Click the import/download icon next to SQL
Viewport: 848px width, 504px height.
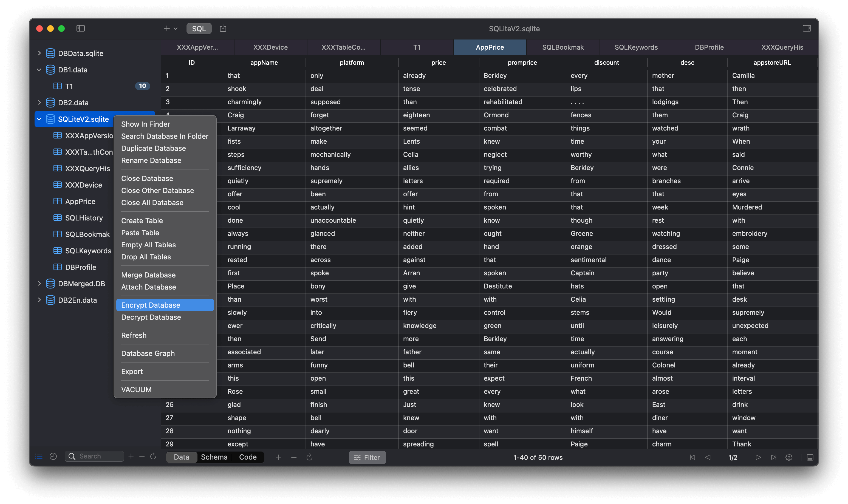[223, 29]
